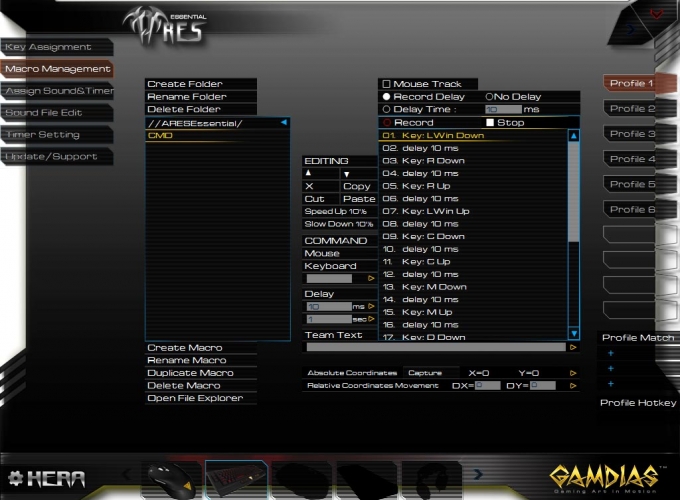Move macro step up arrow in Editing
680x500 pixels.
pos(308,173)
